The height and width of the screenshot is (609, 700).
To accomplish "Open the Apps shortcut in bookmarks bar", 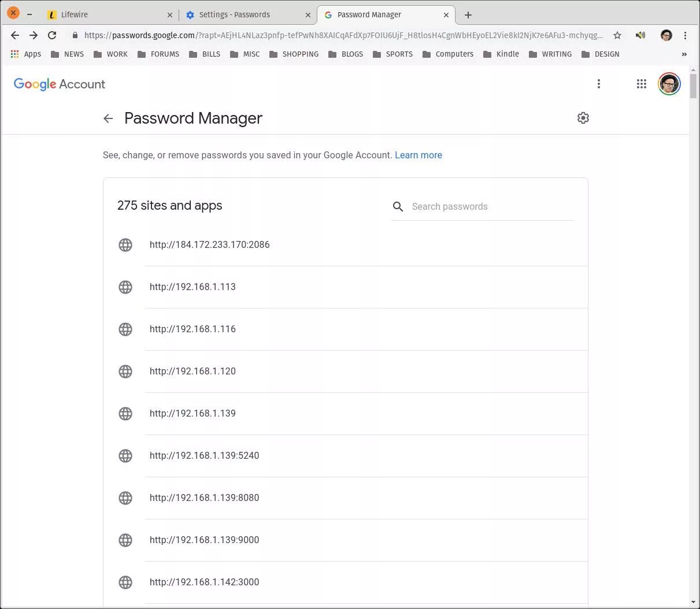I will (26, 54).
